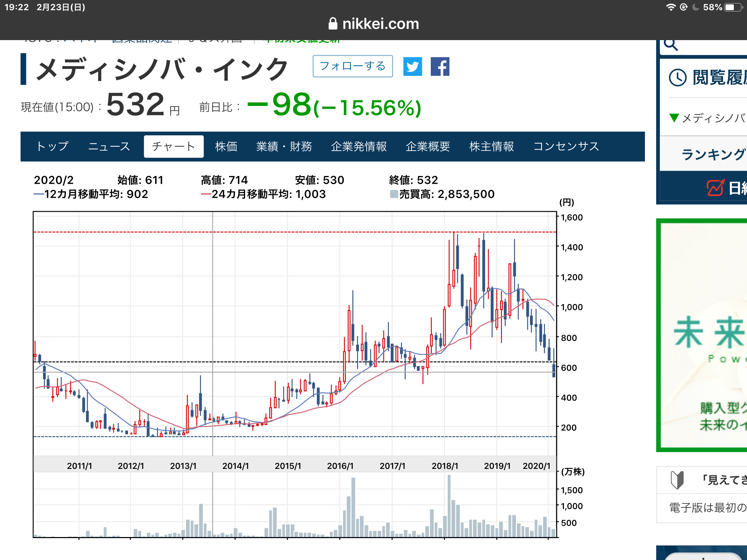Click the 株主情報 tab

pos(491,147)
